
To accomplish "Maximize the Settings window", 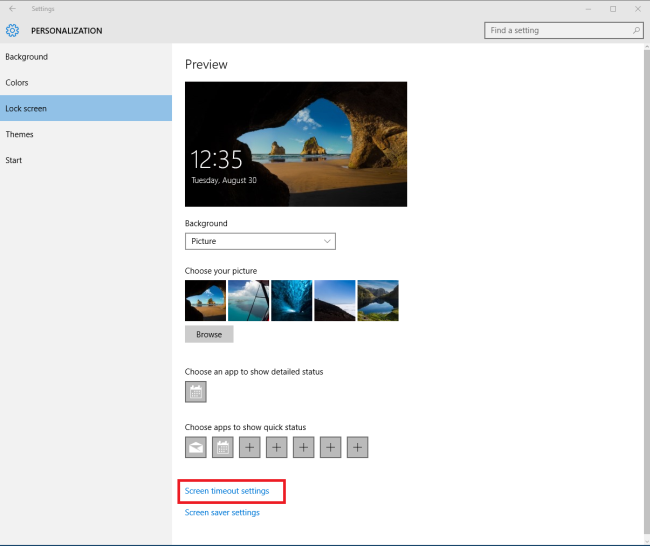I will (x=613, y=9).
